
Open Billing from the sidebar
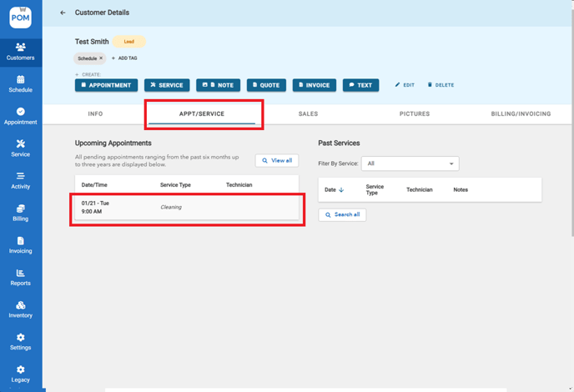pyautogui.click(x=20, y=213)
